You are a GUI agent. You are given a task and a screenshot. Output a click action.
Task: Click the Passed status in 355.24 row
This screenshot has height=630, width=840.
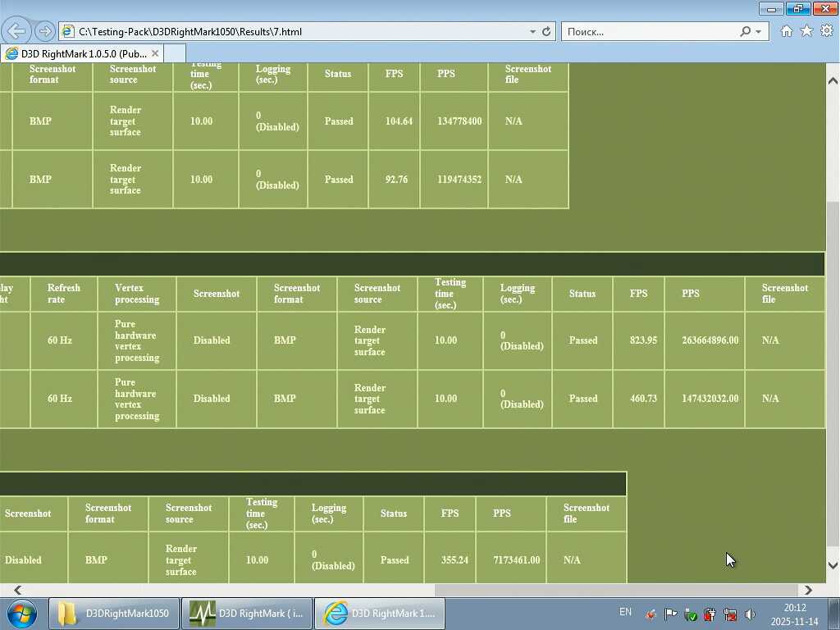(x=395, y=559)
